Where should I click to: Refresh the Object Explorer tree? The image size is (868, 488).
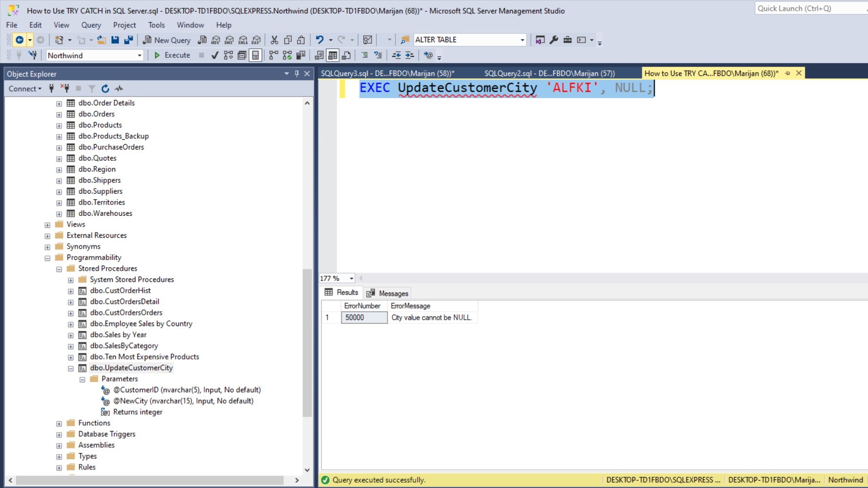(105, 89)
